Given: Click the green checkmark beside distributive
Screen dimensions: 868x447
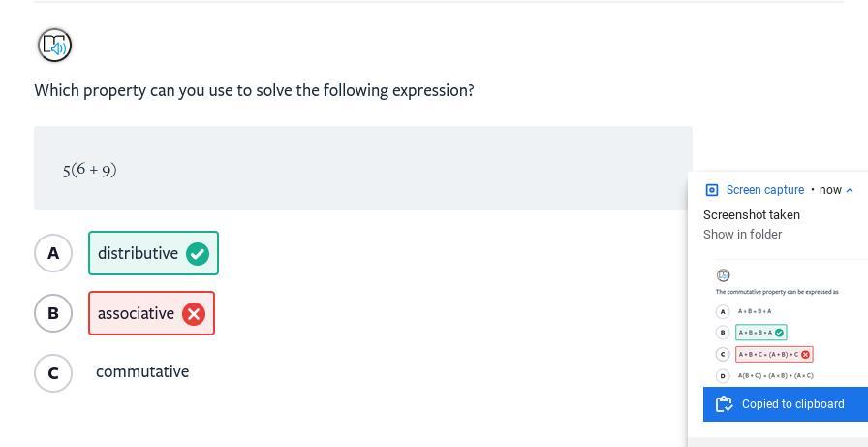Looking at the screenshot, I should [198, 254].
